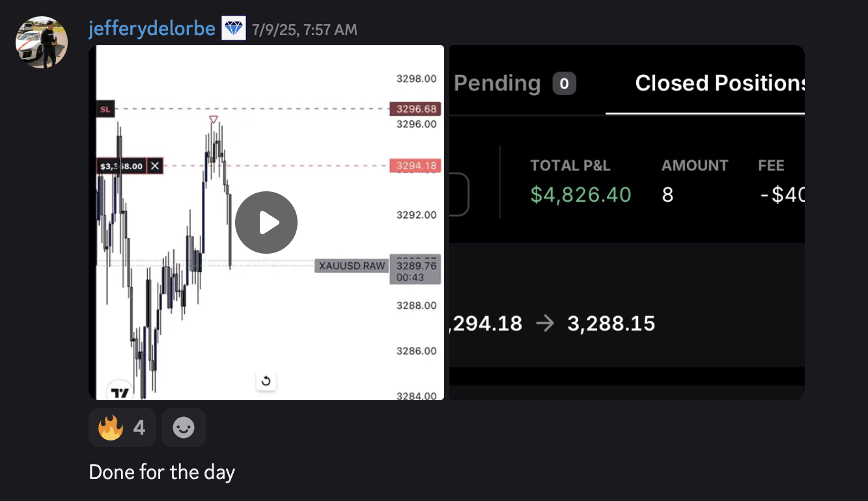Click the XAUUSD.RAW symbol label
This screenshot has height=501, width=868.
(x=352, y=265)
